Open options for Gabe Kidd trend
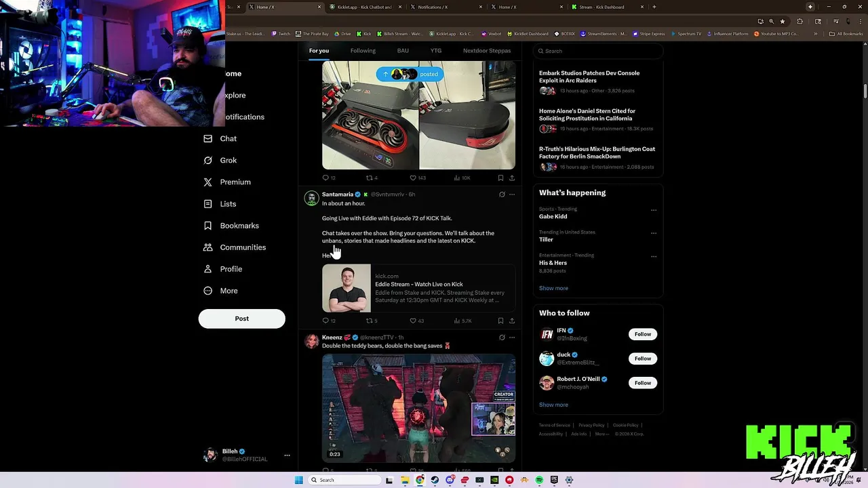This screenshot has width=868, height=488. click(654, 210)
